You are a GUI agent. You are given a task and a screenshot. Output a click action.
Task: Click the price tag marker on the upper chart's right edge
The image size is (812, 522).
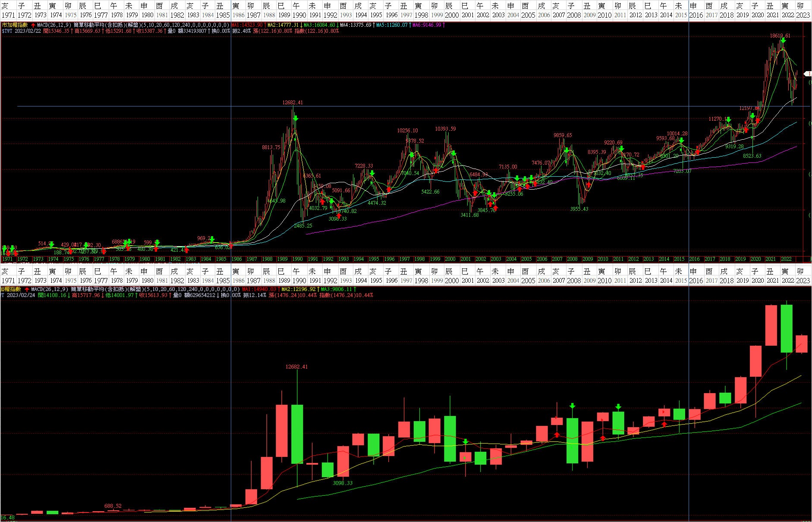click(808, 74)
